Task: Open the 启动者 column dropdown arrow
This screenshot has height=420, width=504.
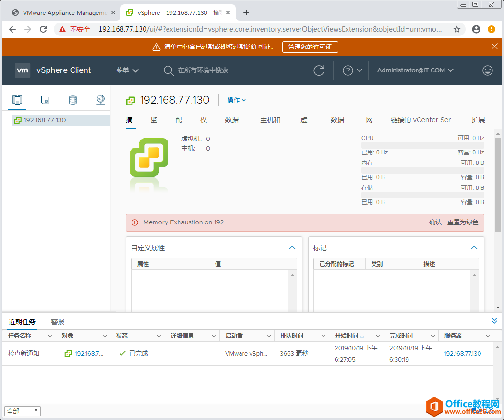Action: (269, 336)
